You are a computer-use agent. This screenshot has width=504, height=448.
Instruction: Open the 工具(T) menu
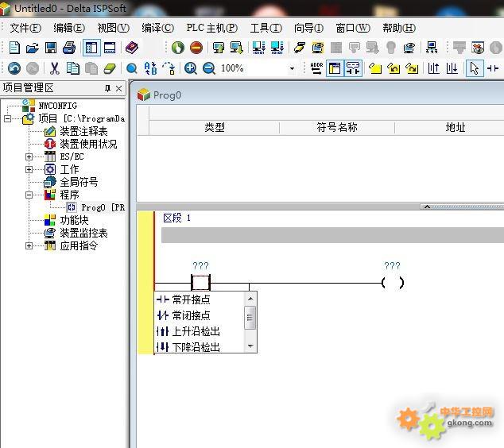266,29
